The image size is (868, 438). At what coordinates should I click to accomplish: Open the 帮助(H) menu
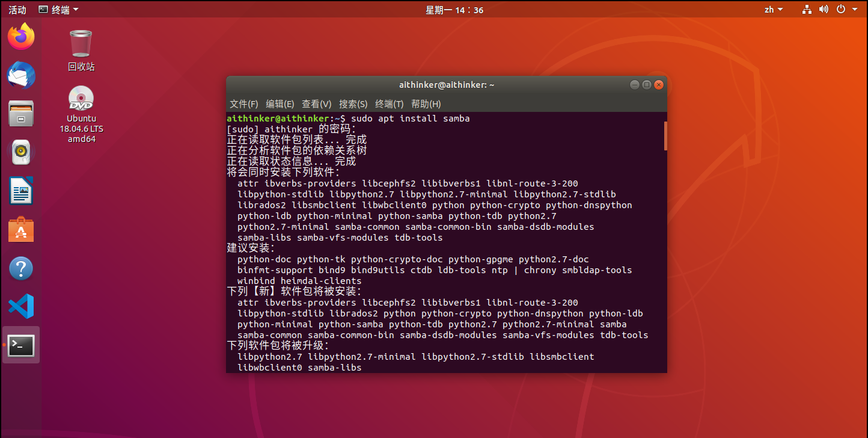point(426,104)
